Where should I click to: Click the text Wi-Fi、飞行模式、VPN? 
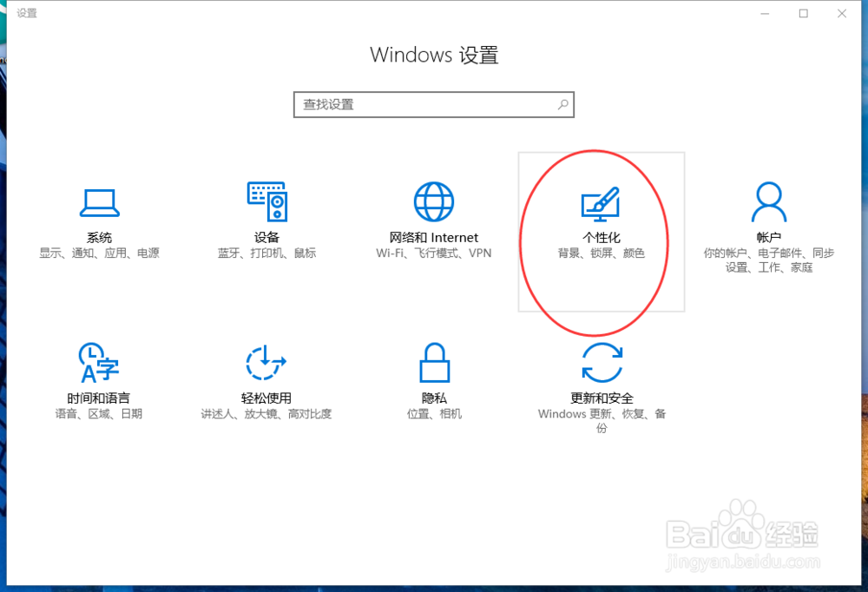(434, 253)
